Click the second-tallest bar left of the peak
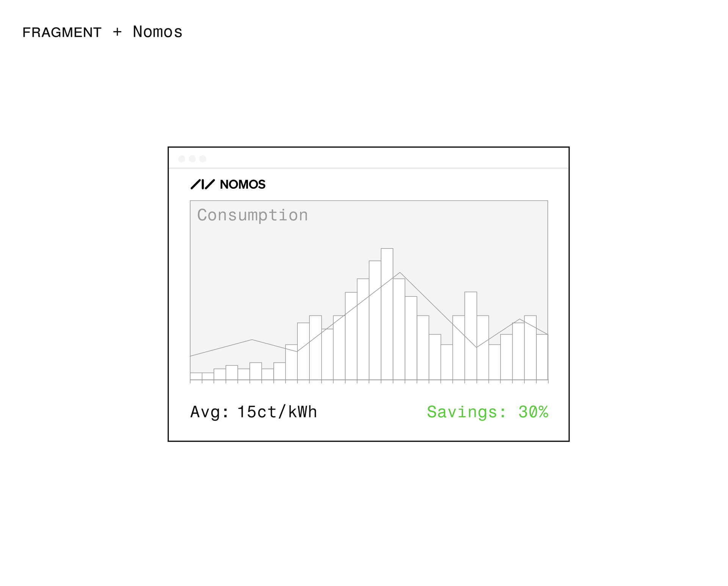 tap(375, 320)
